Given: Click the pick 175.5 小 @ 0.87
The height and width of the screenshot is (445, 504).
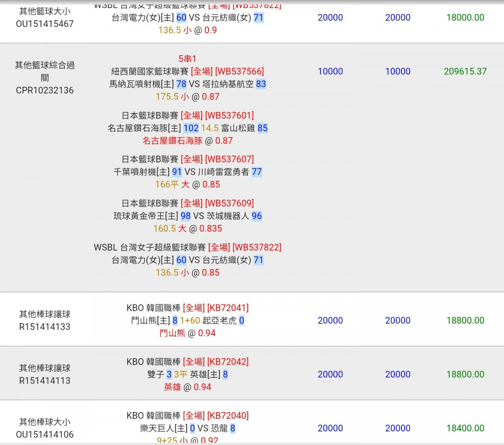Looking at the screenshot, I should click(x=188, y=97).
